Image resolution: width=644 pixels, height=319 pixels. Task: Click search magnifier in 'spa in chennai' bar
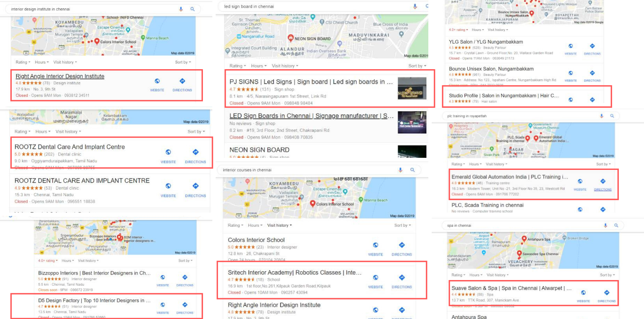pos(616,226)
